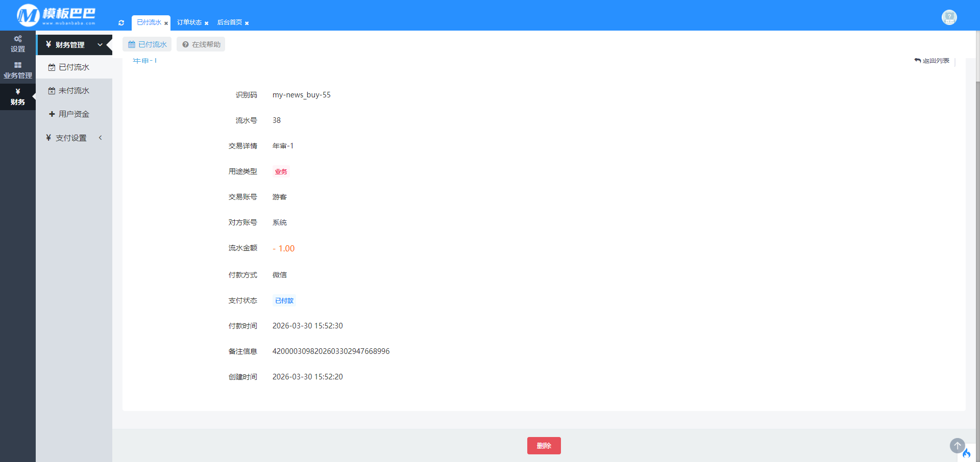Viewport: 980px width, 462px height.
Task: Click the scroll-to-top arrow icon
Action: pyautogui.click(x=957, y=445)
